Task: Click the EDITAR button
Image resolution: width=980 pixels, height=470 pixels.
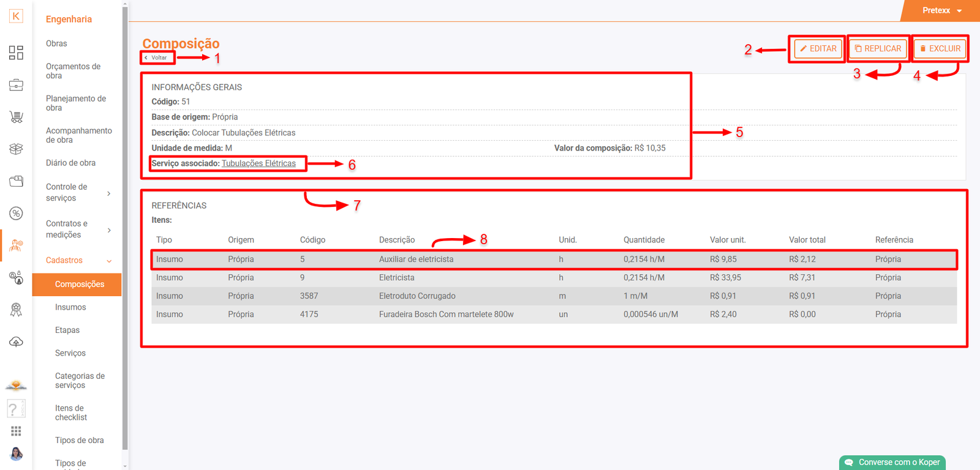Action: (x=818, y=49)
